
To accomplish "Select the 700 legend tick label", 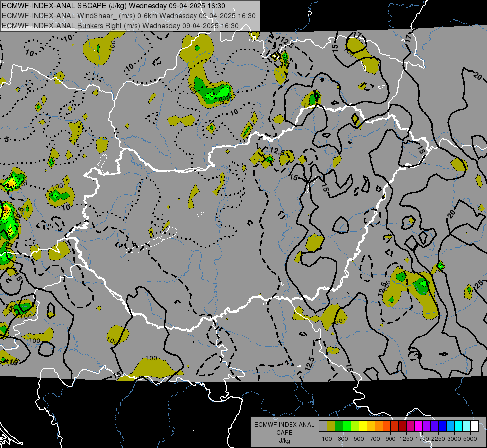I will coord(375,439).
